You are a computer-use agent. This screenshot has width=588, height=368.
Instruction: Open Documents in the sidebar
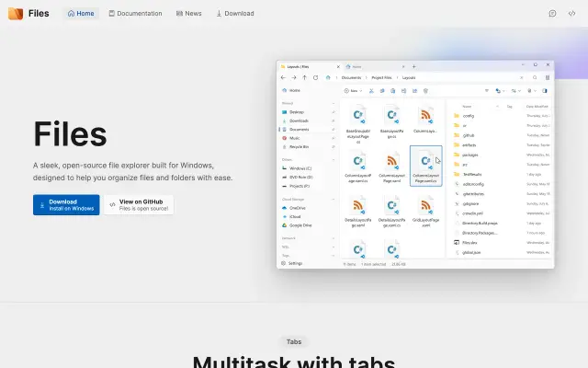(x=308, y=130)
